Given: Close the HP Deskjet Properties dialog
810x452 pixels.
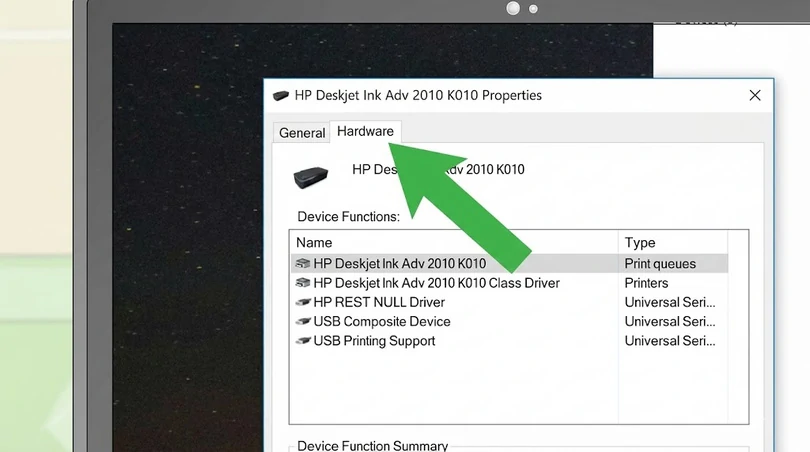Looking at the screenshot, I should [x=755, y=96].
